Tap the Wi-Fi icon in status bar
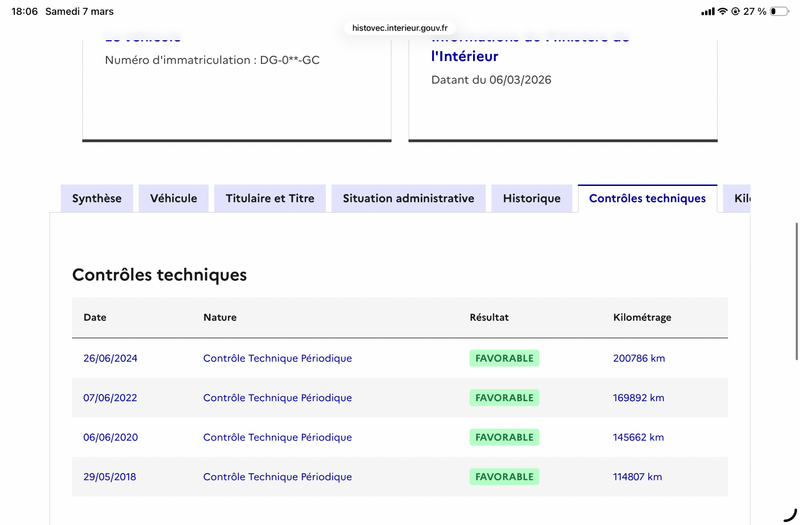This screenshot has height=525, width=800. (x=722, y=11)
